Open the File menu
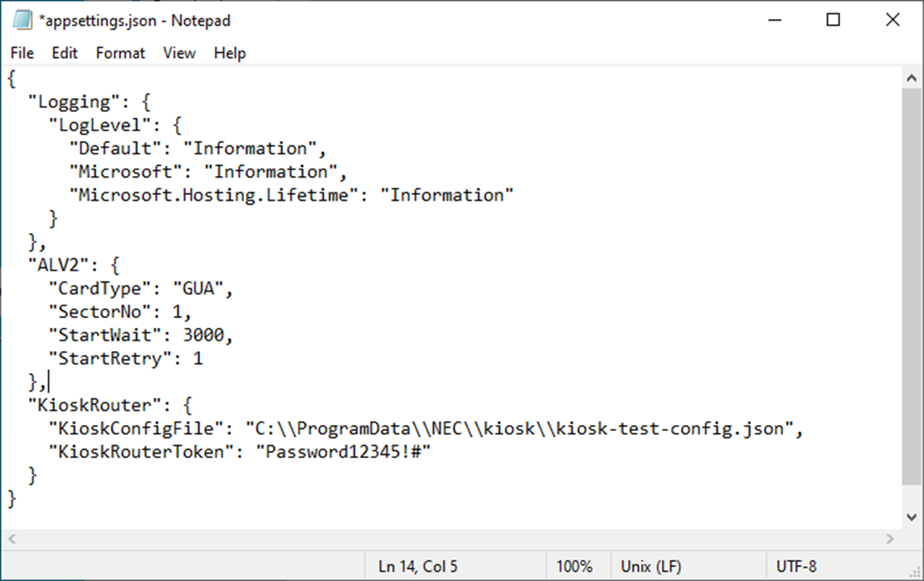Viewport: 924px width, 581px height. [x=22, y=53]
